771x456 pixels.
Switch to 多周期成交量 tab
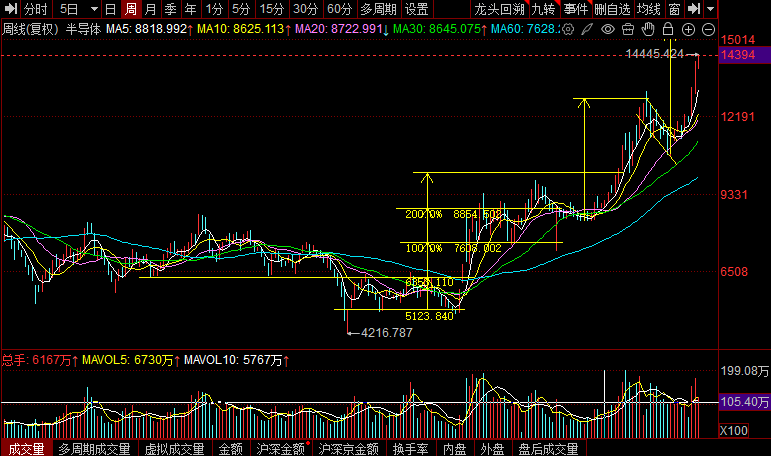tap(94, 449)
